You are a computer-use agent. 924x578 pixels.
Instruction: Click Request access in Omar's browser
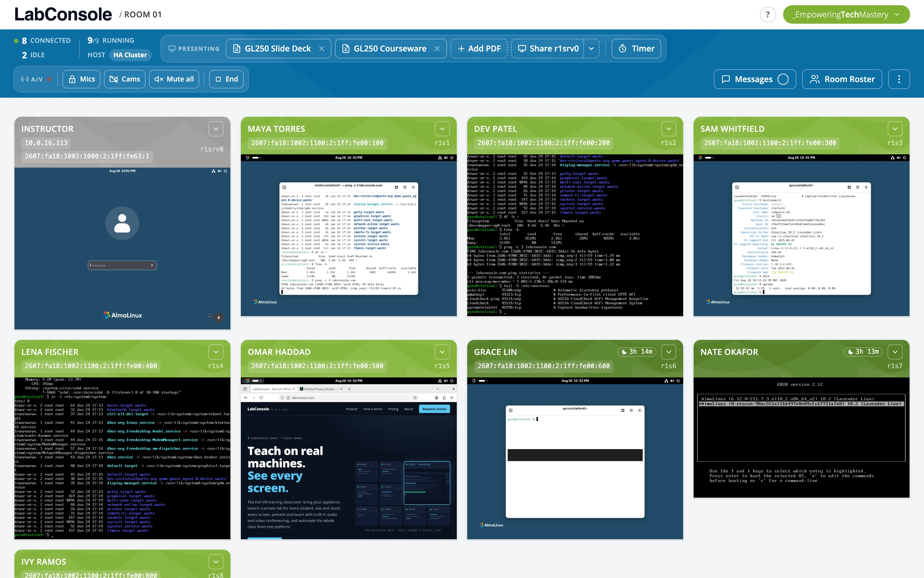435,409
